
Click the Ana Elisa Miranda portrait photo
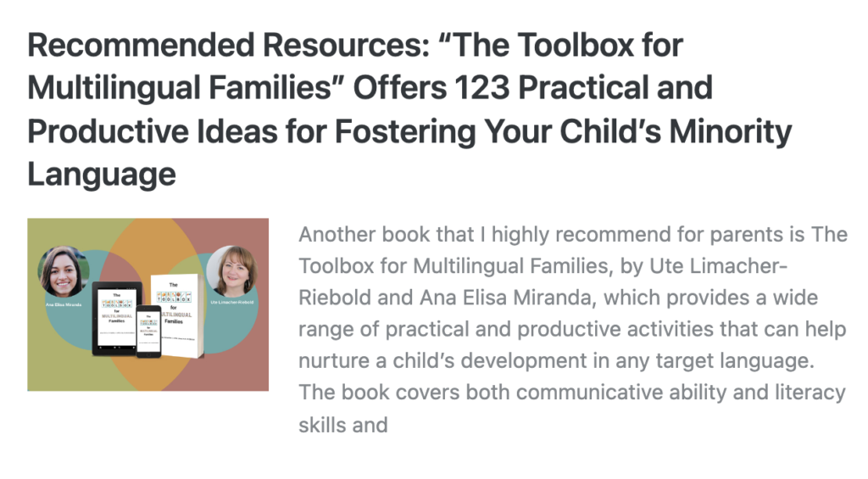coord(64,271)
